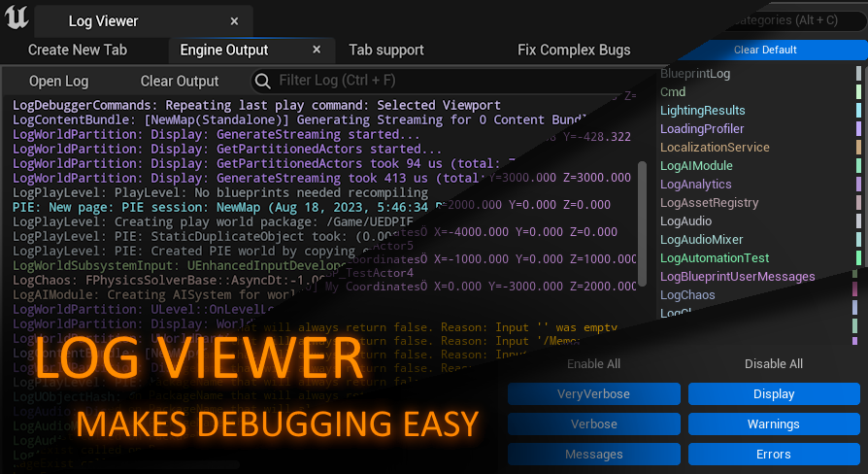Toggle the Warnings verbosity filter
This screenshot has width=868, height=474.
pos(774,423)
